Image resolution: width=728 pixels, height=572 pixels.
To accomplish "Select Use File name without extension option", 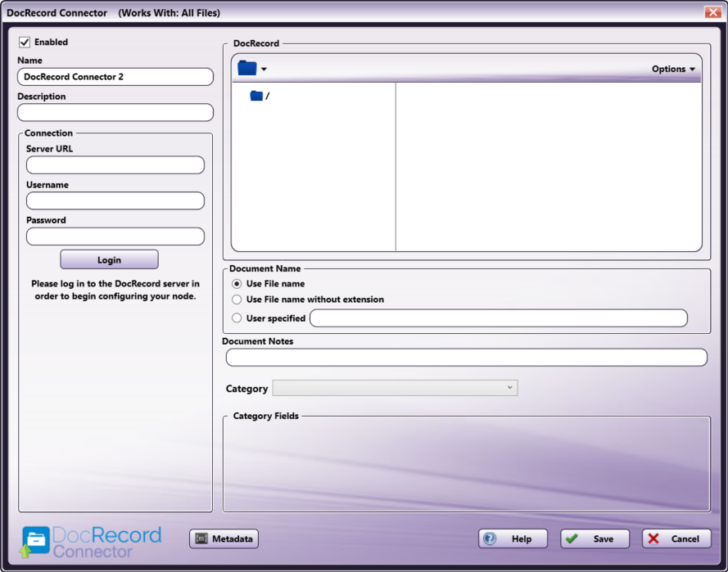I will point(237,300).
